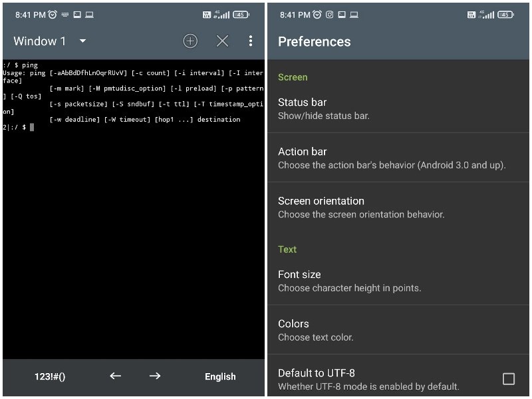The image size is (532, 399).
Task: Switch keyboard to 123!#() symbols
Action: point(50,376)
